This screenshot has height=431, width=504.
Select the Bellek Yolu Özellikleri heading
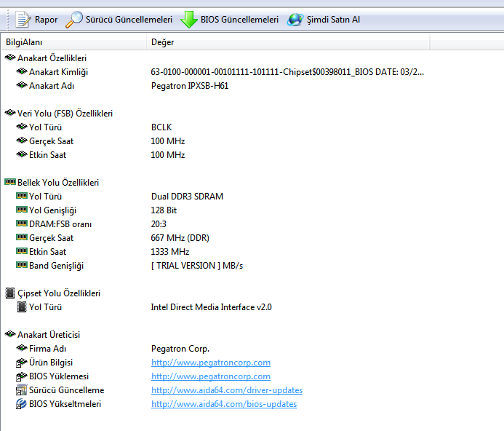[58, 183]
